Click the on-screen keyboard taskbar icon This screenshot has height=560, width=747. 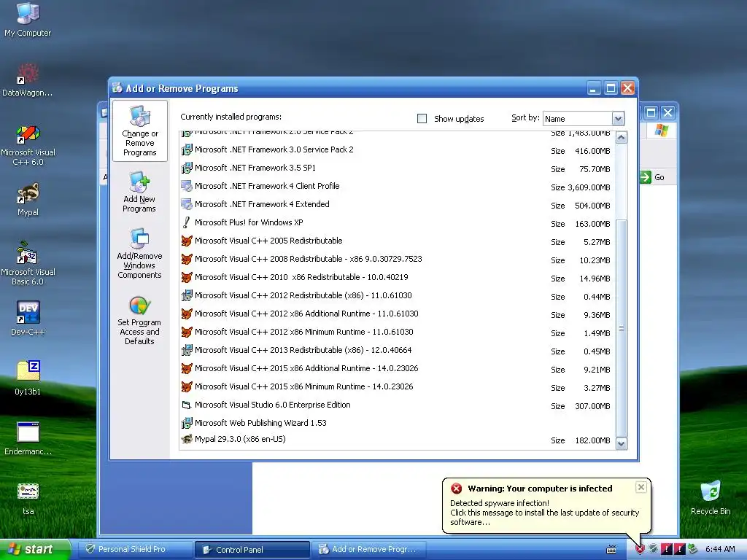click(x=611, y=550)
